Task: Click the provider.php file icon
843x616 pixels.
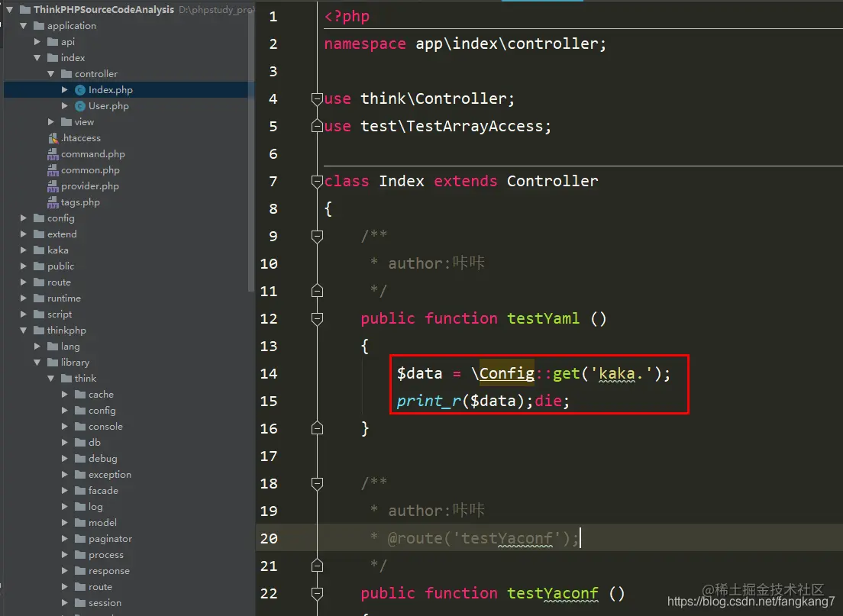Action: coord(53,186)
